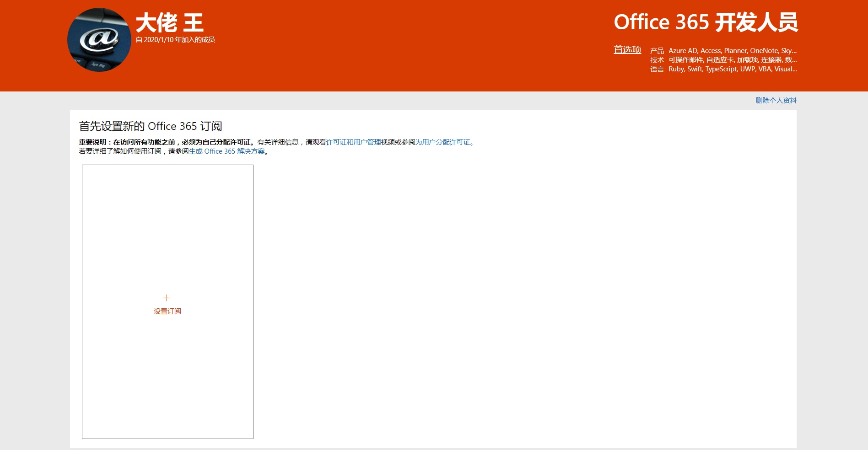Click the 设置订阅 label

tap(167, 311)
